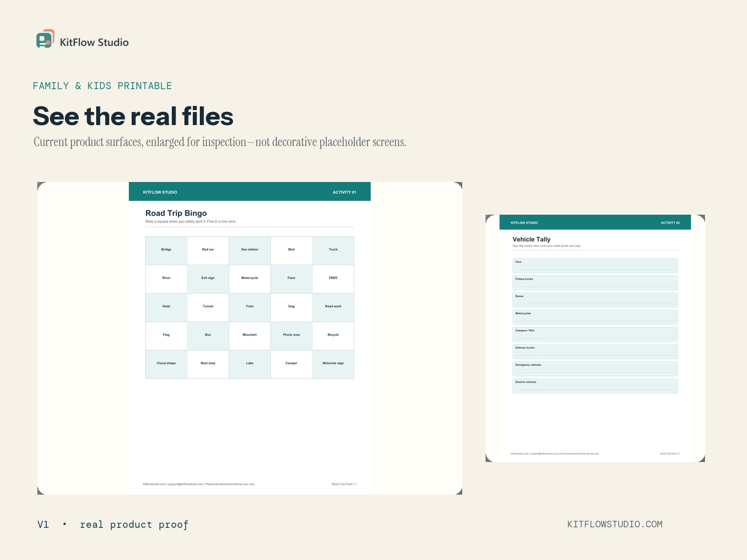Mark the 'FREE' bingo square
This screenshot has height=560, width=747.
coord(333,279)
